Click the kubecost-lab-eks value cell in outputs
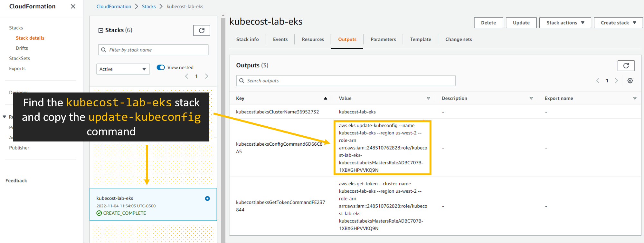The height and width of the screenshot is (243, 644). (357, 112)
